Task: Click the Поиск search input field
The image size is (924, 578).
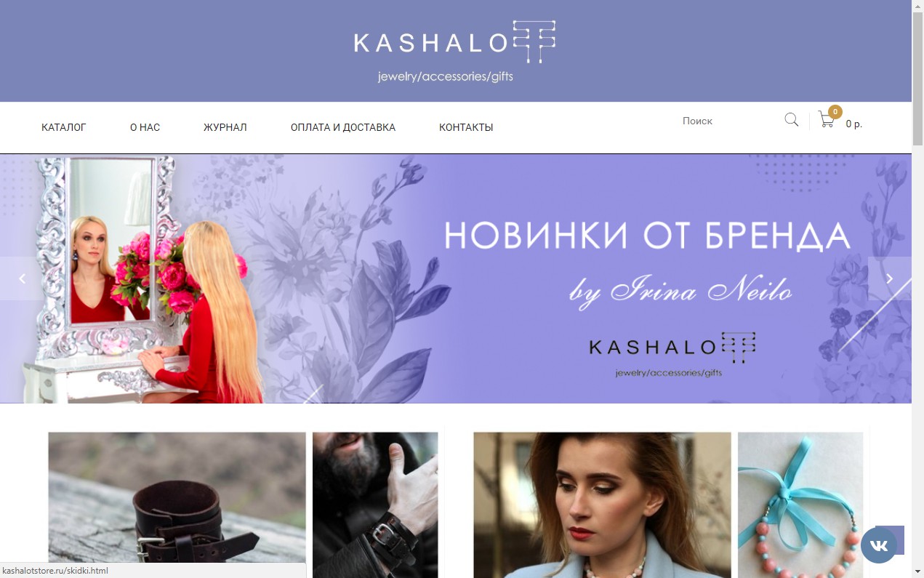Action: coord(729,121)
